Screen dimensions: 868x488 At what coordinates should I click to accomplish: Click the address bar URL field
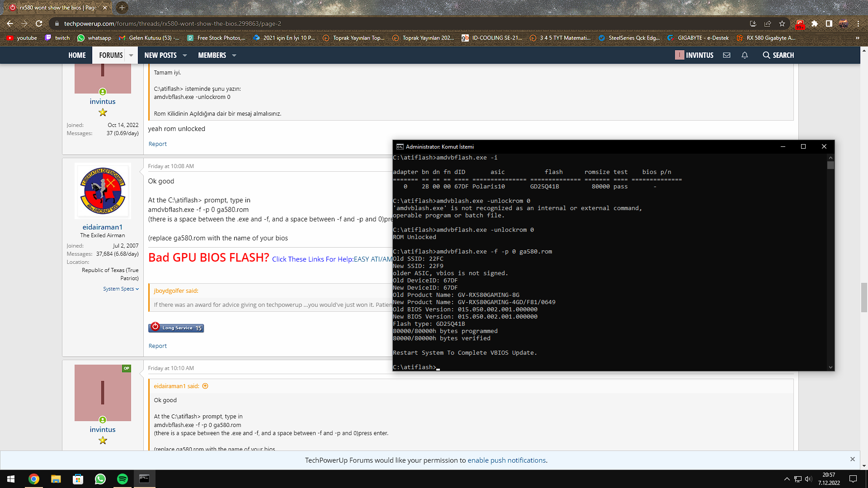[x=398, y=23]
